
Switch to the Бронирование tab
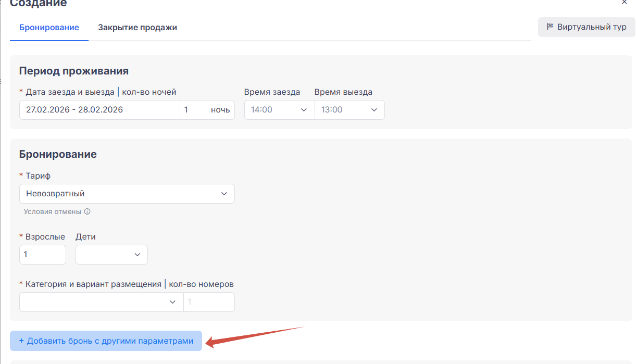49,28
